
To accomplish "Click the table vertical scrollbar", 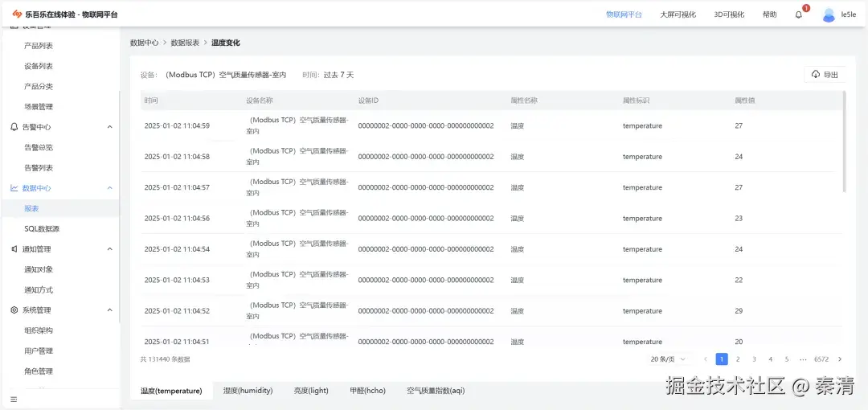I will coord(844,141).
